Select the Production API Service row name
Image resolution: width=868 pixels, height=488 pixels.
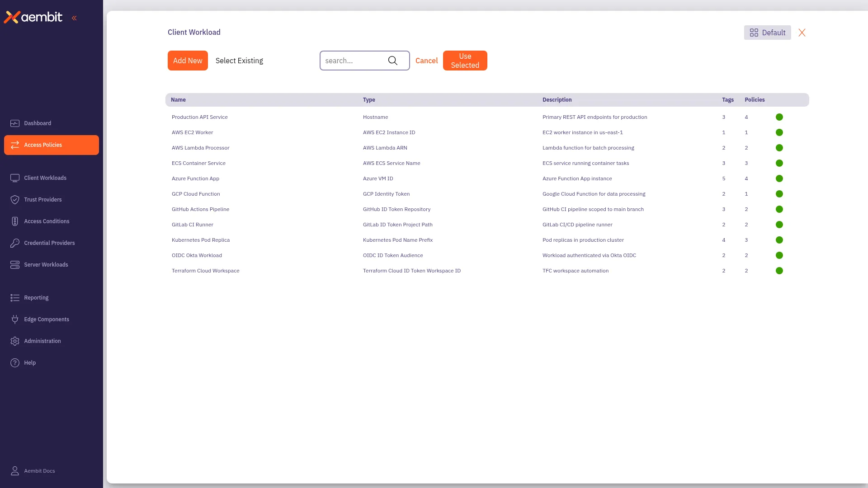point(200,117)
